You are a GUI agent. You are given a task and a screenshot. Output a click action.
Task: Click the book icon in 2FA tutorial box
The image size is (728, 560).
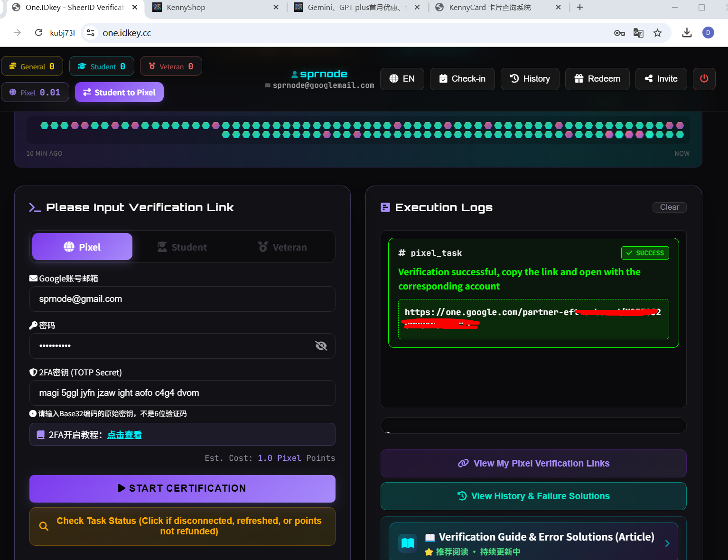(41, 435)
